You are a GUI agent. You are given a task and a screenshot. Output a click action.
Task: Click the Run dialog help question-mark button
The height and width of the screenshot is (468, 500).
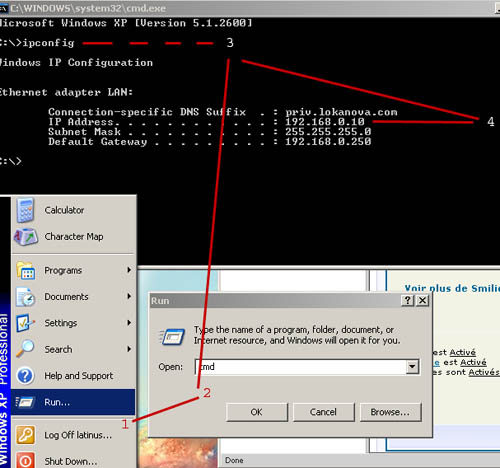(408, 301)
